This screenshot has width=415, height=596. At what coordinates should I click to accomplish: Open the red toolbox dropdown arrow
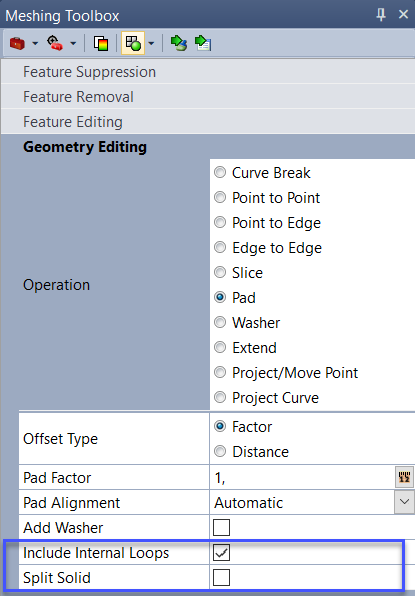[x=35, y=43]
